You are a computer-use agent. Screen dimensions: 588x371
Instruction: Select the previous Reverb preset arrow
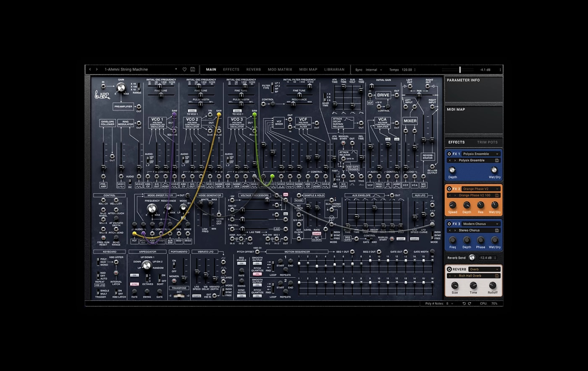(x=450, y=276)
